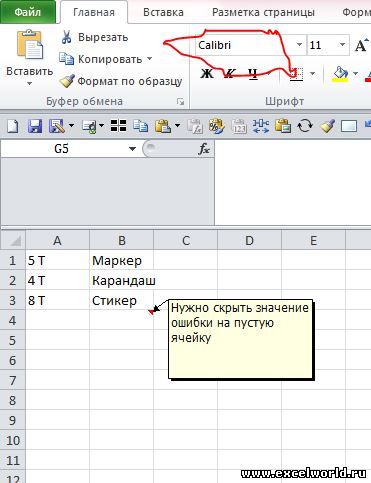Open dropdown next to save-as quick icon
371x483 pixels.
[71, 126]
